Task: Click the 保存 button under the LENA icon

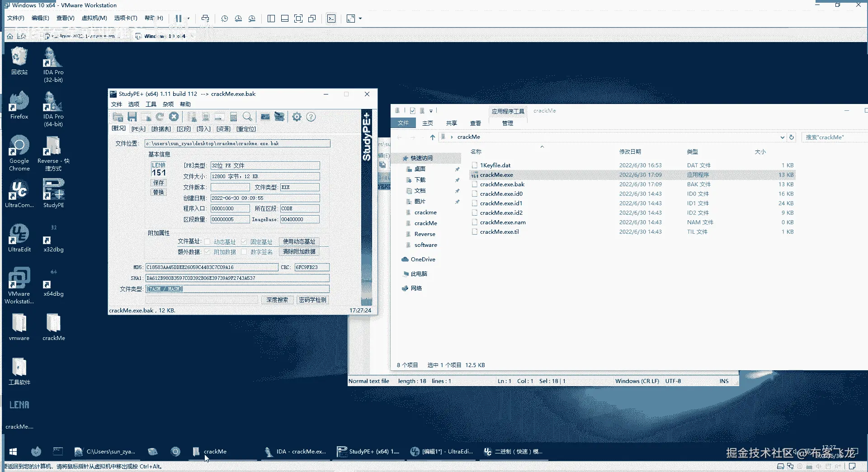Action: coord(159,183)
